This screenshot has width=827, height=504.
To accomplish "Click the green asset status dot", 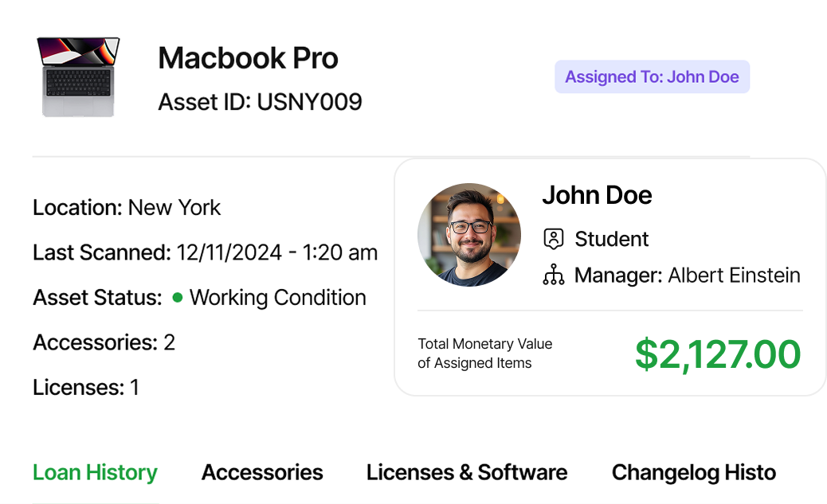I will (x=177, y=298).
